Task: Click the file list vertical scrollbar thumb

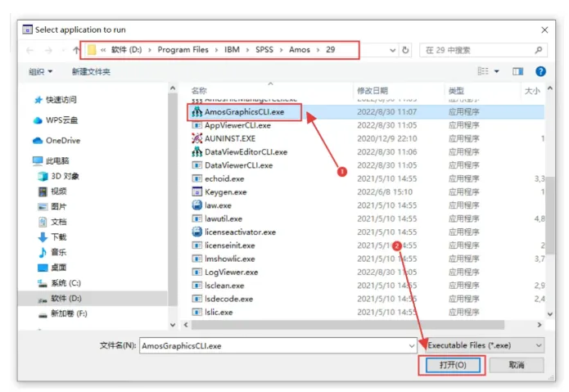Action: (x=550, y=215)
